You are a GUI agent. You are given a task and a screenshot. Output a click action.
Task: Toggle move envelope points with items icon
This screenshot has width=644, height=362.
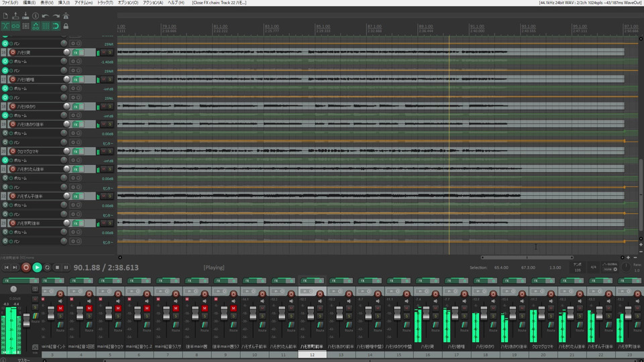(x=36, y=26)
